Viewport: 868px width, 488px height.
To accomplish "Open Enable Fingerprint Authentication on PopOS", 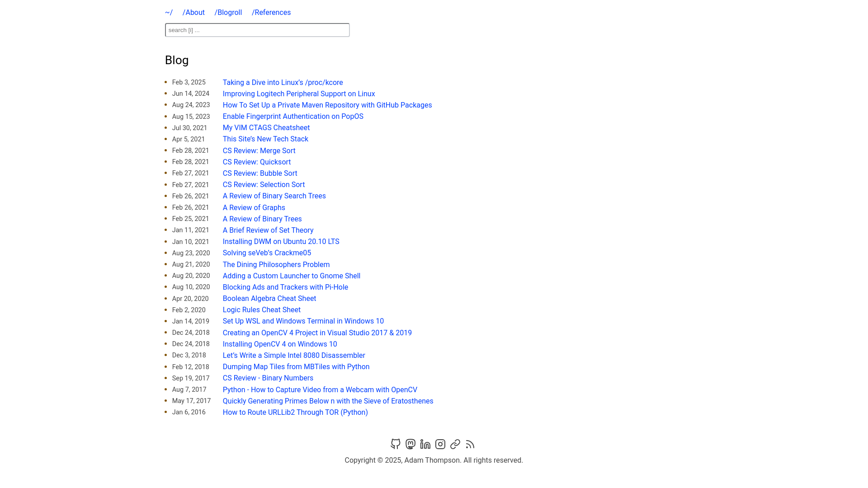I will (x=293, y=116).
